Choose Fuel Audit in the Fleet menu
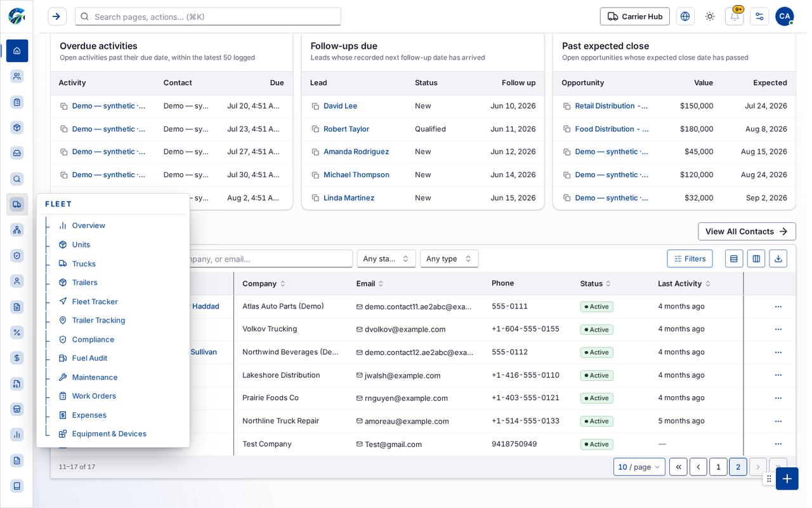812x508 pixels. [x=89, y=358]
